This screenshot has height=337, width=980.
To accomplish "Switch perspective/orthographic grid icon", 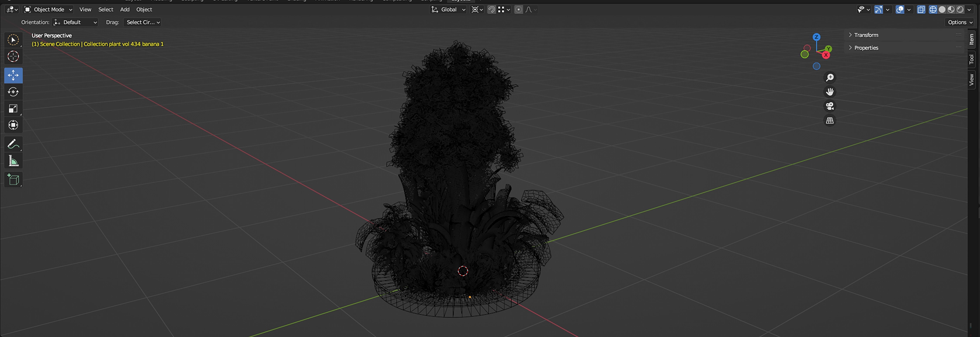I will pyautogui.click(x=830, y=120).
